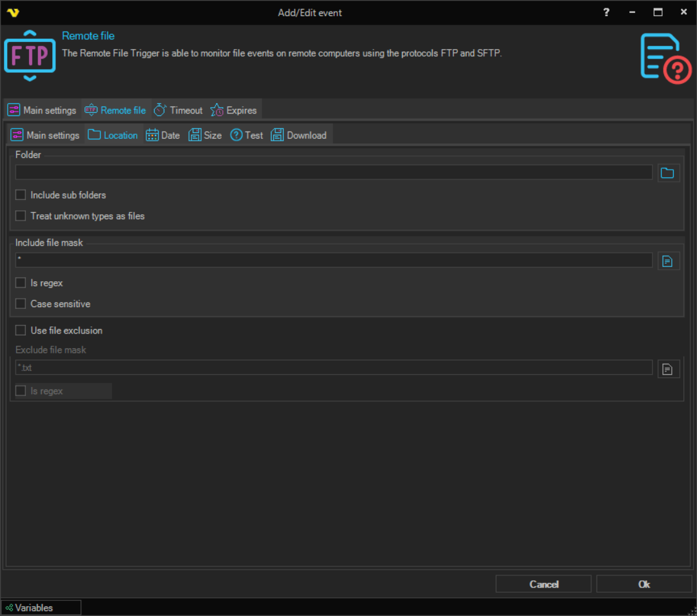Viewport: 697px width, 616px height.
Task: Click the app logo in title bar
Action: pyautogui.click(x=13, y=13)
